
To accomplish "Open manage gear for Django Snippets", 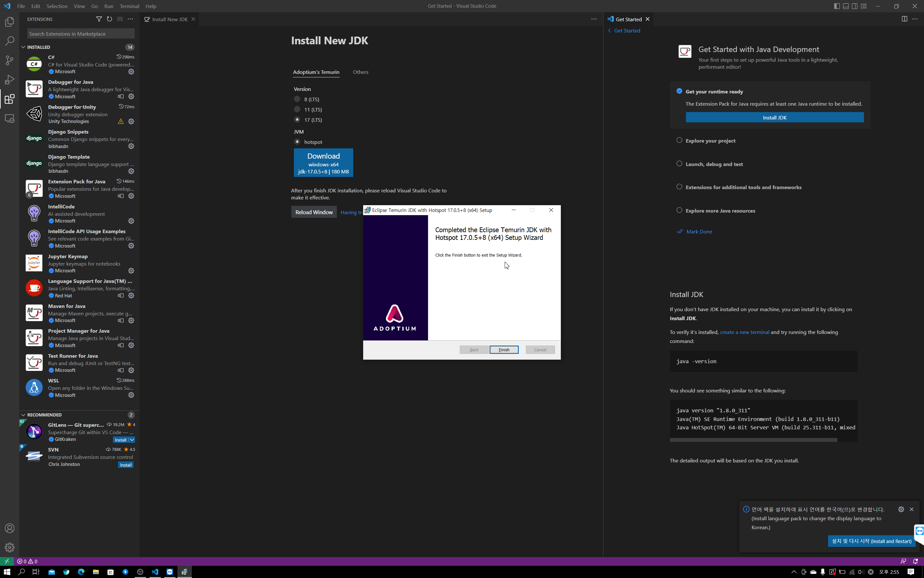I will click(131, 146).
